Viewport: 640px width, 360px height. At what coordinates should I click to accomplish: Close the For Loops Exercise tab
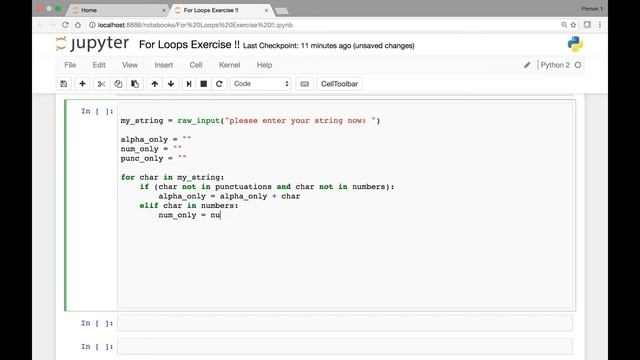pyautogui.click(x=266, y=10)
